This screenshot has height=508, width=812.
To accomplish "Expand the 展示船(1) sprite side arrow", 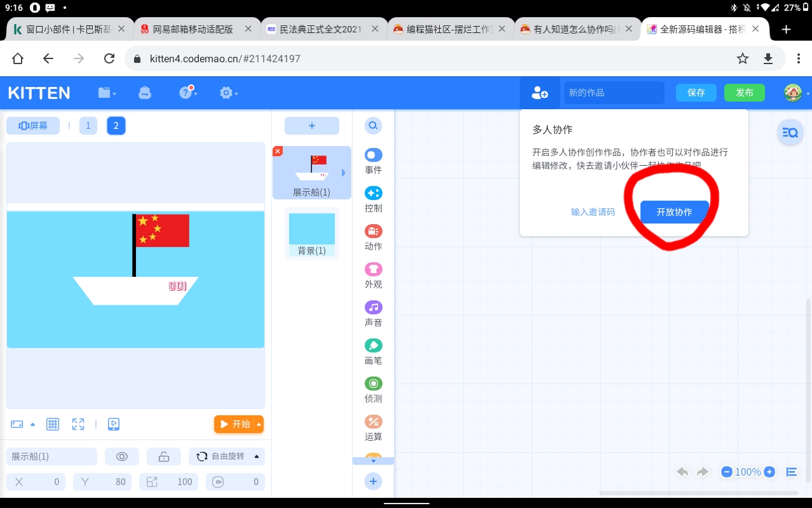I will [x=344, y=173].
